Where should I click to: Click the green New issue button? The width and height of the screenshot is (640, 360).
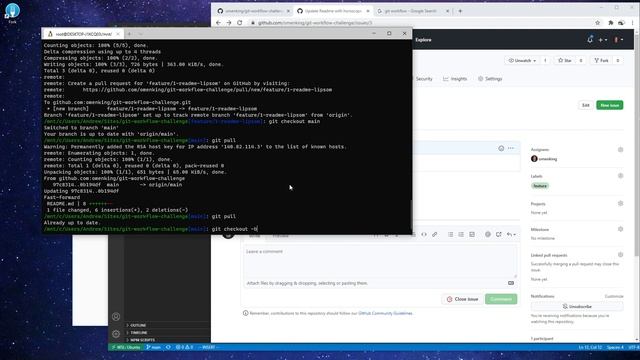click(610, 105)
